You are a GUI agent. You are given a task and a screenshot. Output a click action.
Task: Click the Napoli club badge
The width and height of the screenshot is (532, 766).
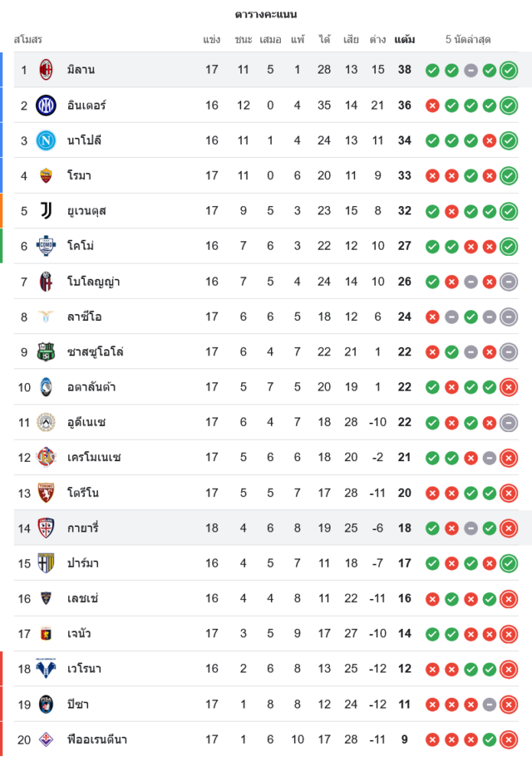[46, 140]
